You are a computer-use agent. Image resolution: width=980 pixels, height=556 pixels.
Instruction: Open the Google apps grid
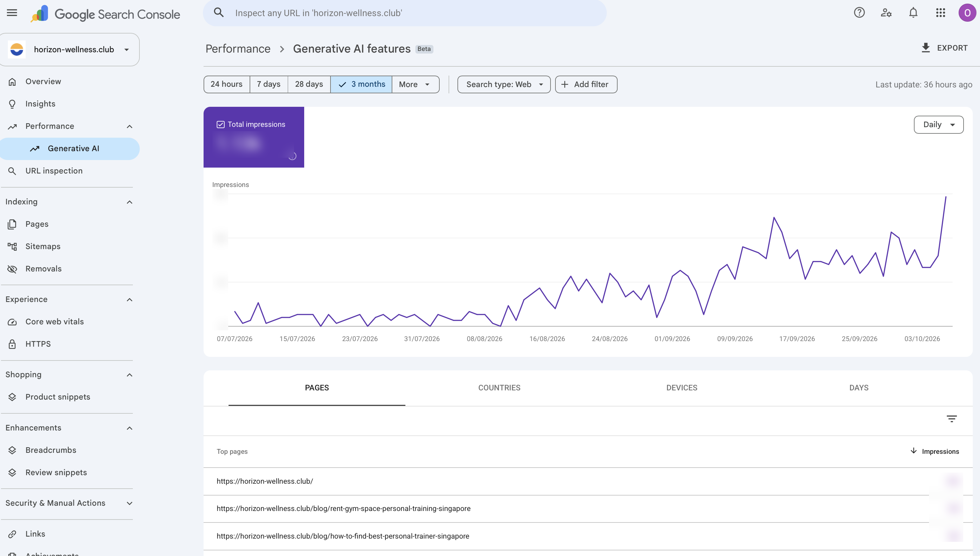tap(940, 13)
